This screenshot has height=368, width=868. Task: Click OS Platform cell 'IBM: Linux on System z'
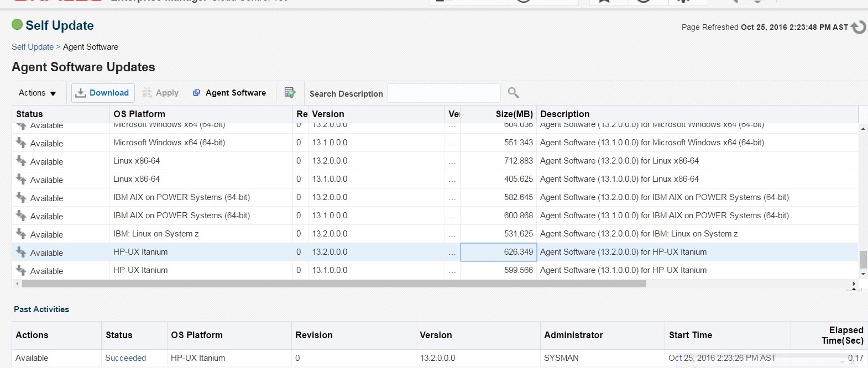(156, 234)
